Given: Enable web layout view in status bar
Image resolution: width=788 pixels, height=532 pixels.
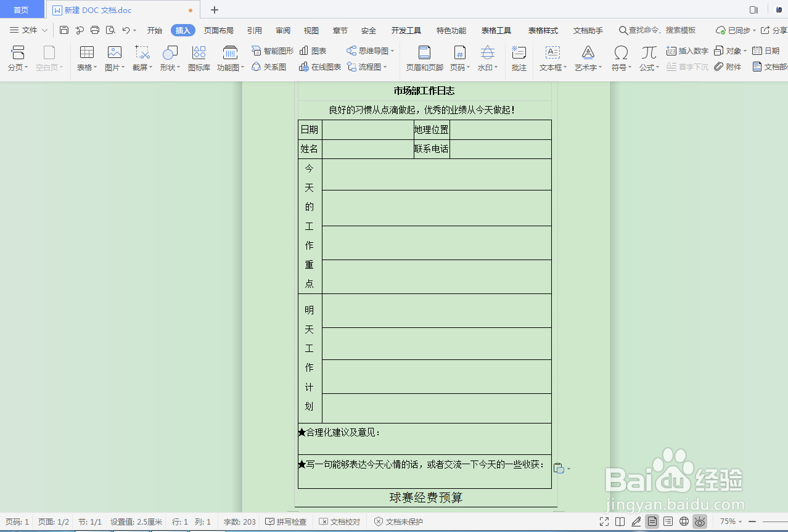Looking at the screenshot, I should coord(684,522).
